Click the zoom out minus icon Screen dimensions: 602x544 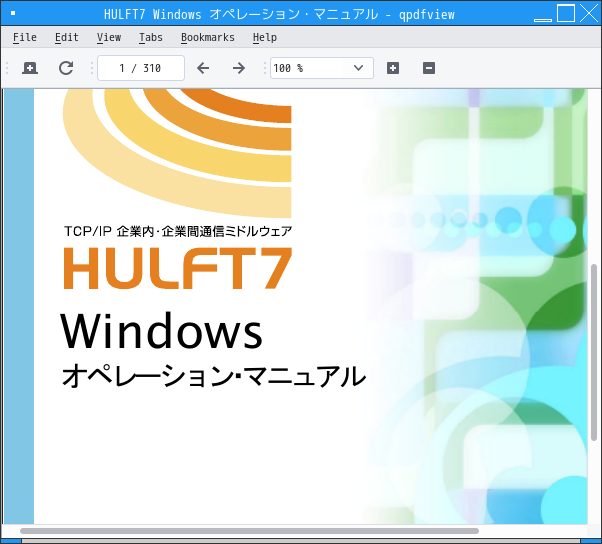429,68
